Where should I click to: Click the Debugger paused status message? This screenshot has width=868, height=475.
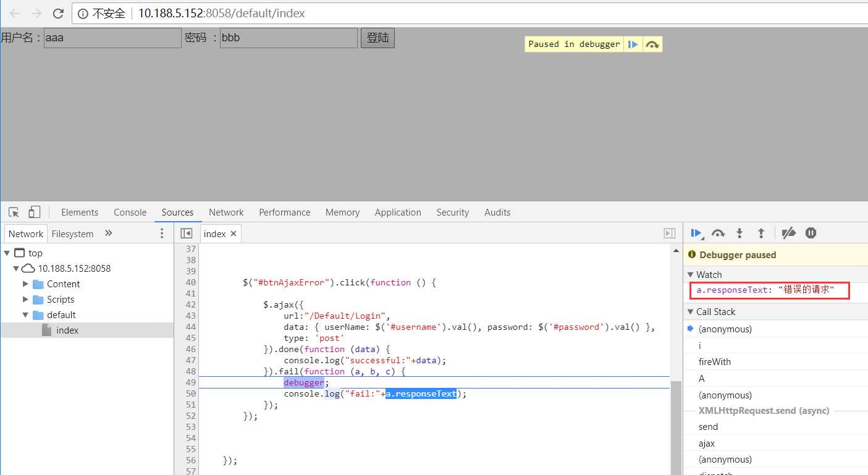click(x=738, y=255)
